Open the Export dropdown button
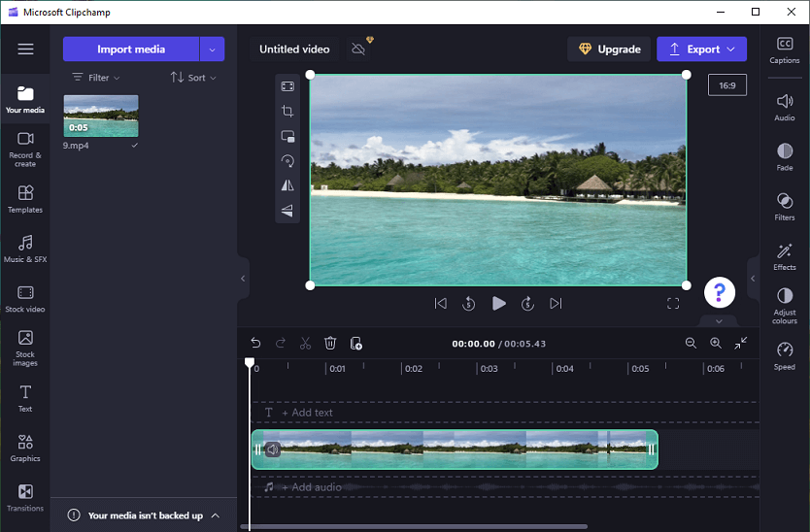Image resolution: width=810 pixels, height=532 pixels. [701, 50]
